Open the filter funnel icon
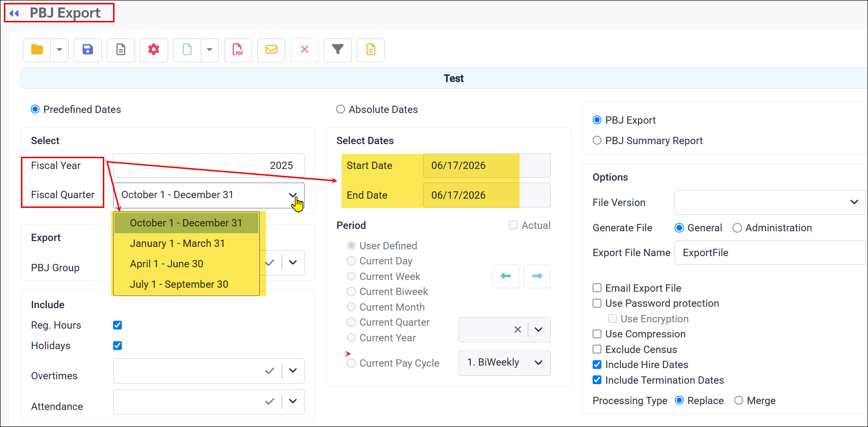This screenshot has width=868, height=427. (338, 50)
